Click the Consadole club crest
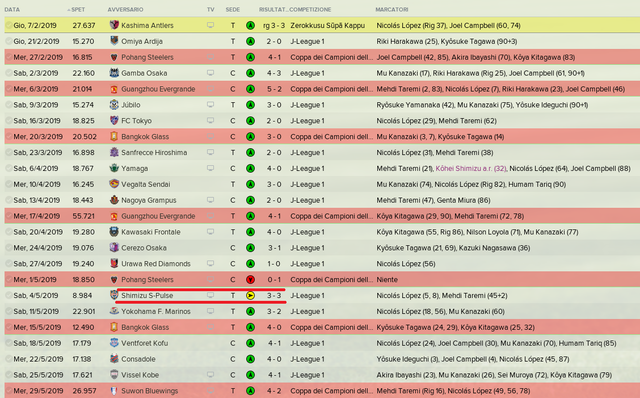The width and height of the screenshot is (640, 398). coord(114,359)
